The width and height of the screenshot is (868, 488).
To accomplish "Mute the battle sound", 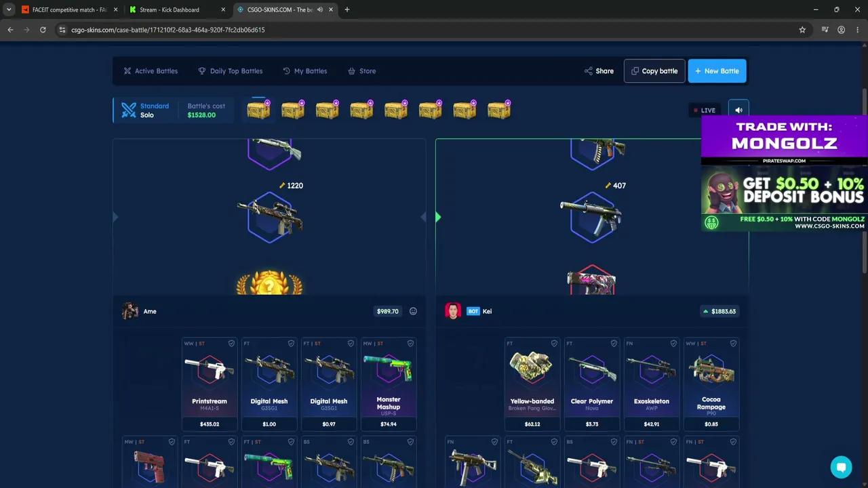I will coord(738,110).
